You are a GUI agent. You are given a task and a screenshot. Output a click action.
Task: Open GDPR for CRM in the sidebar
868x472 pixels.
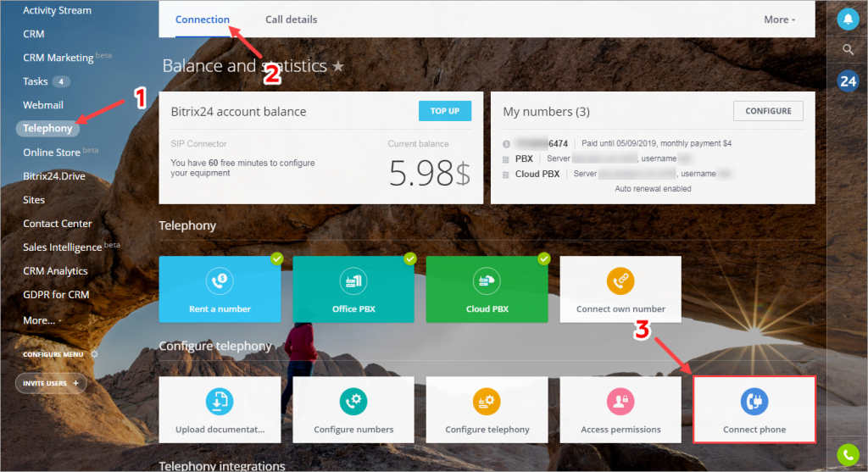coord(56,294)
